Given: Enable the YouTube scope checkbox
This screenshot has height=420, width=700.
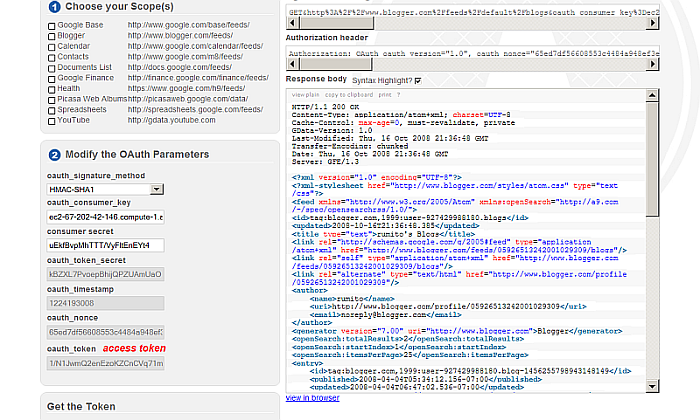Looking at the screenshot, I should 52,121.
